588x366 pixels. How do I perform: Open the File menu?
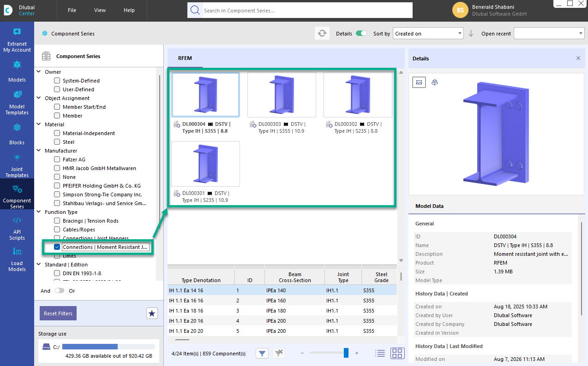pyautogui.click(x=72, y=10)
